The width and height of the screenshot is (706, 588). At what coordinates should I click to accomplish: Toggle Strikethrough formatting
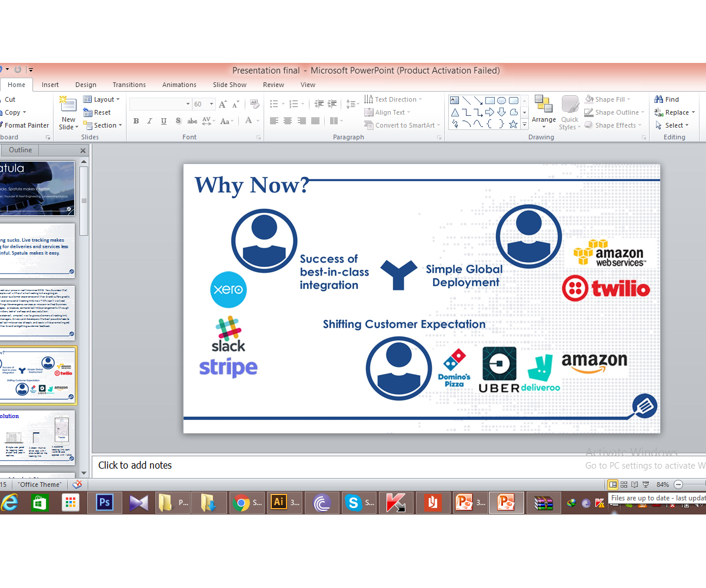192,121
